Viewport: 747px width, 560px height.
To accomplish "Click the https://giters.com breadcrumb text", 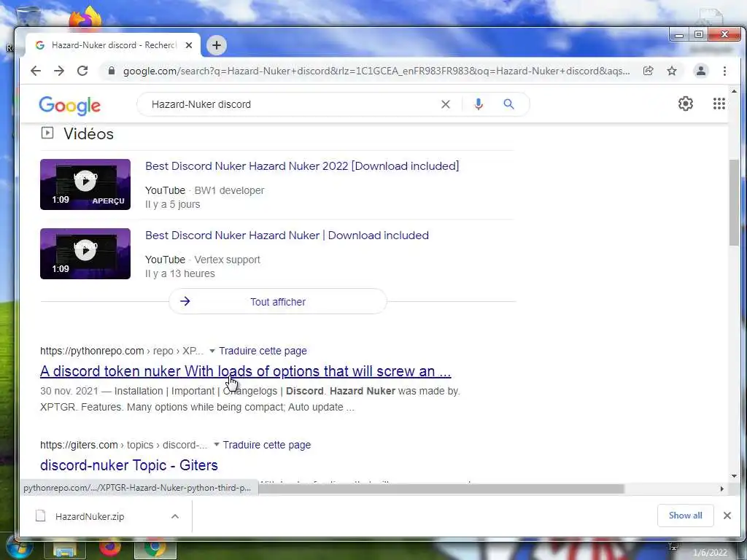I will pyautogui.click(x=79, y=445).
